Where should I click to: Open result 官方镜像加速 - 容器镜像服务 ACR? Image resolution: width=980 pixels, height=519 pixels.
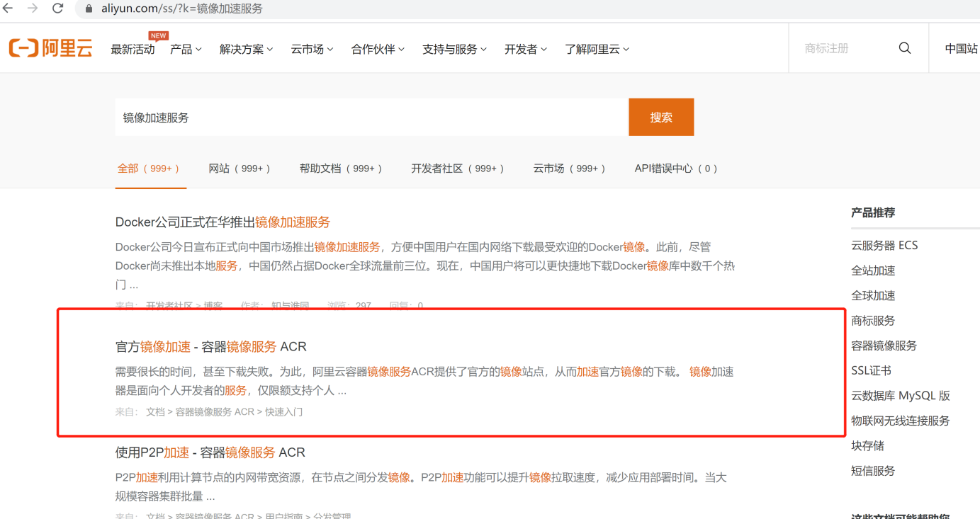211,347
